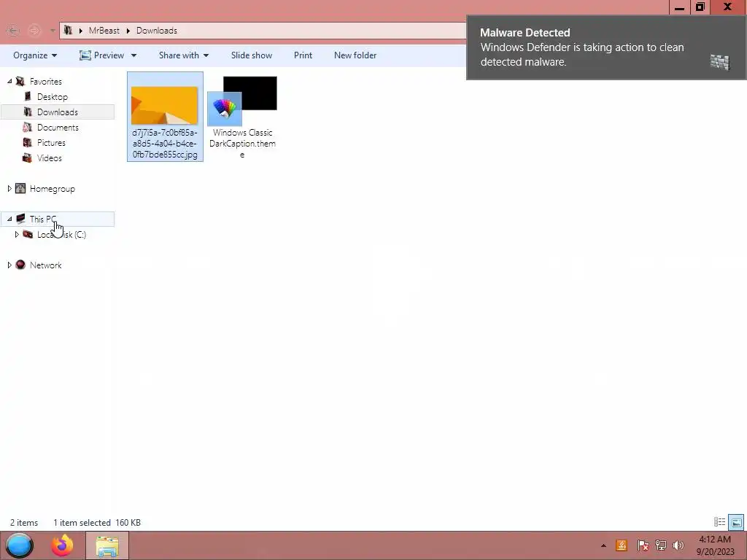Click the Pictures folder icon

tap(28, 142)
